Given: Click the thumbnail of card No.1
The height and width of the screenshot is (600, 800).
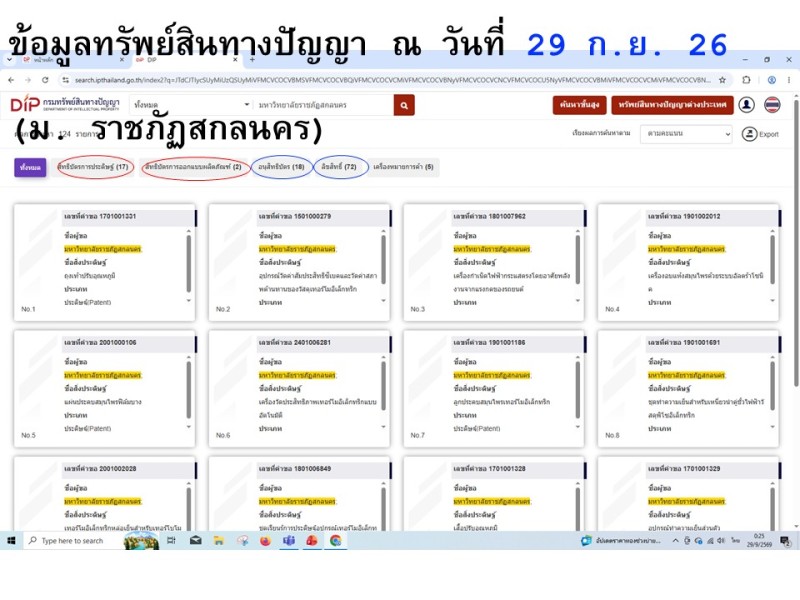Looking at the screenshot, I should tap(39, 255).
